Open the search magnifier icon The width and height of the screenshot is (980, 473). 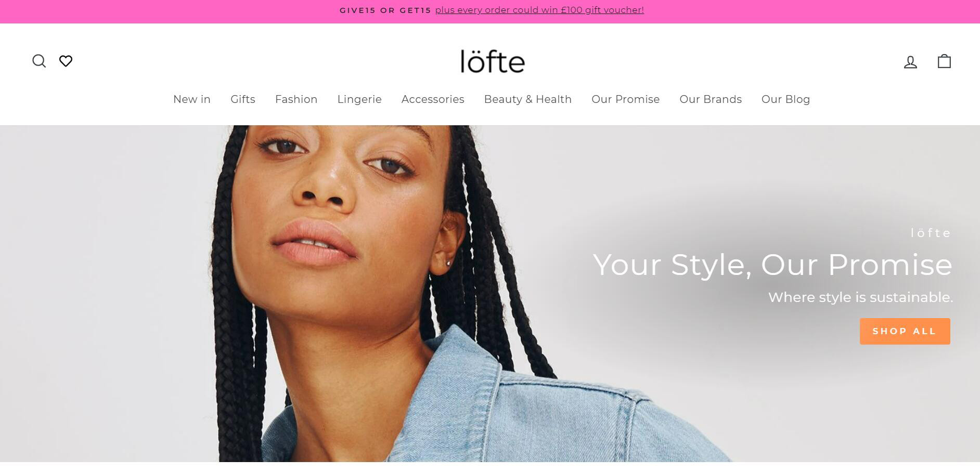(39, 61)
